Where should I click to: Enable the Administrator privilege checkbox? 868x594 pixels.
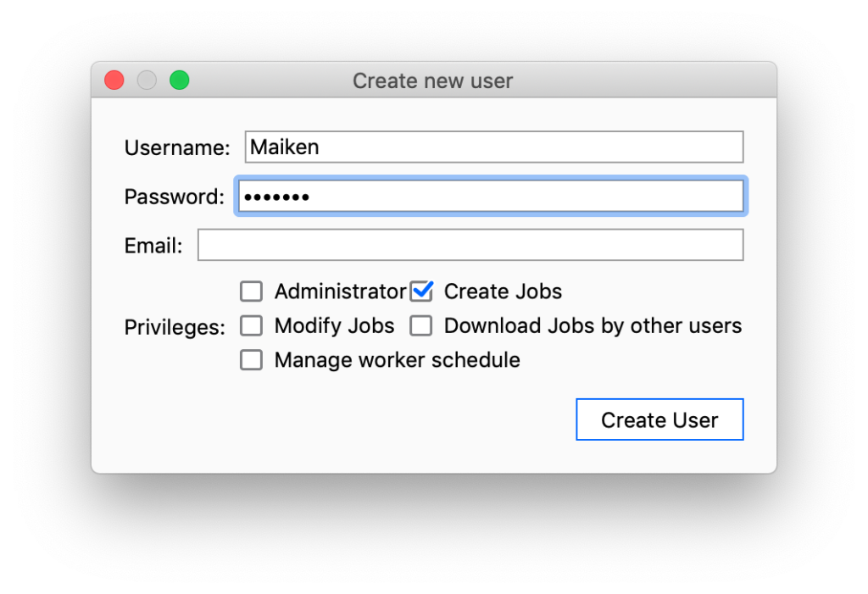tap(252, 291)
